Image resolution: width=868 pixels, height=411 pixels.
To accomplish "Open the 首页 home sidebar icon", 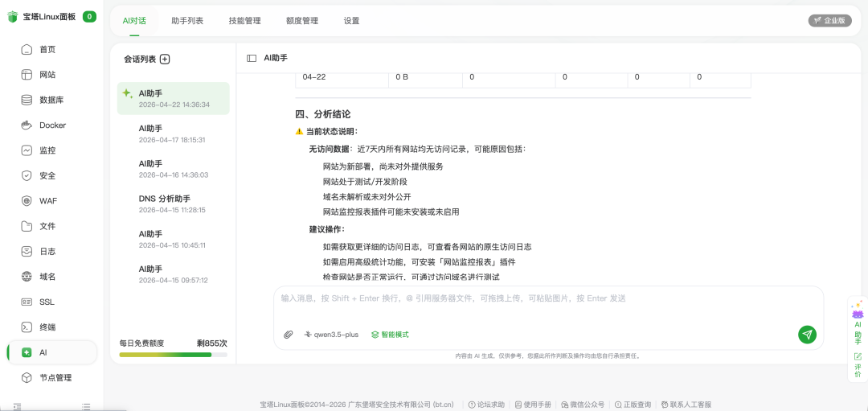I will (x=26, y=50).
